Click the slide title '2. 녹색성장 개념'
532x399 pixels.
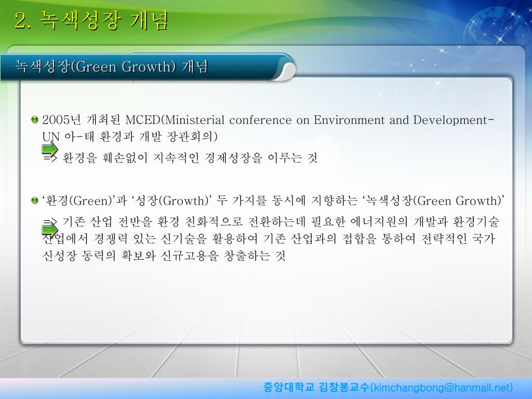pyautogui.click(x=91, y=20)
